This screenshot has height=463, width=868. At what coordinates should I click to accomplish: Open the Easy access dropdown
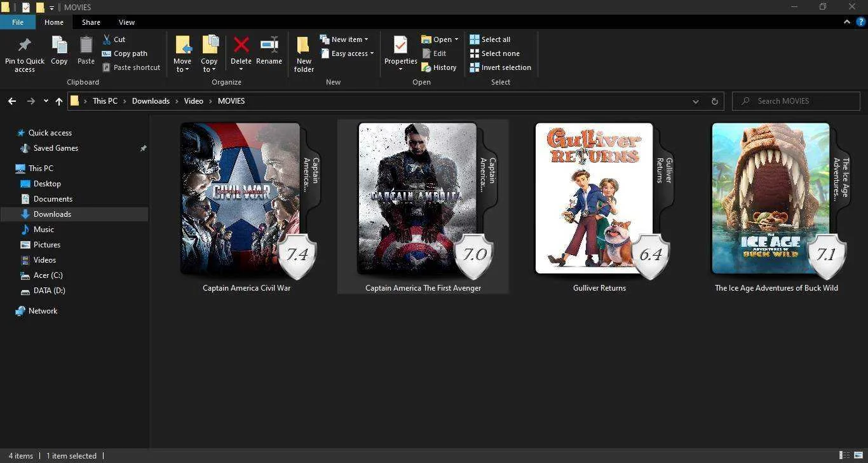pos(347,53)
